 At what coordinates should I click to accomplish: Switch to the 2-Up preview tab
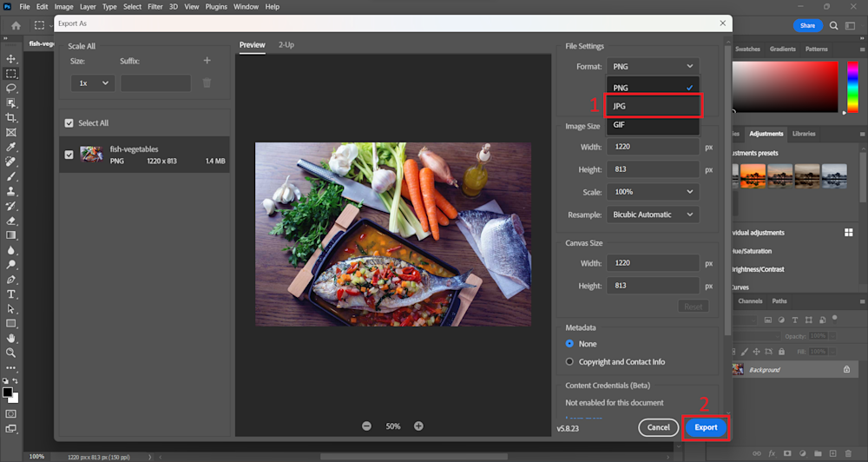(x=286, y=44)
